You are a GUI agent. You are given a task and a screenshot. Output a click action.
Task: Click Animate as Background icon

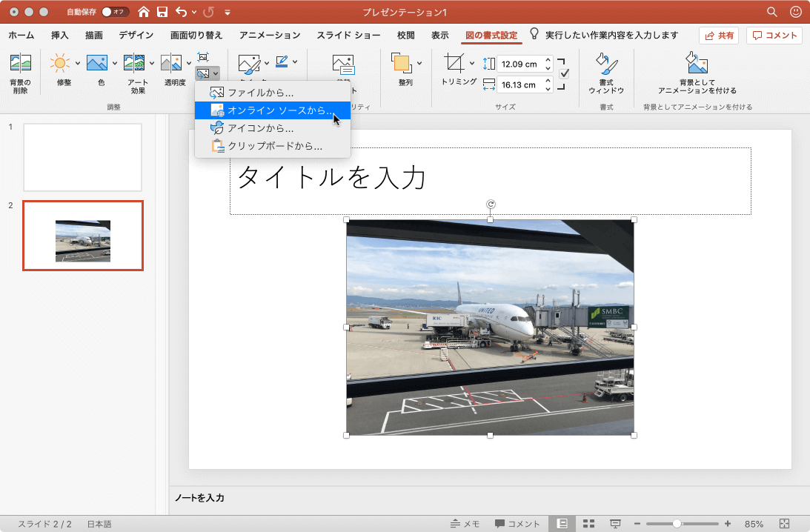tap(697, 64)
